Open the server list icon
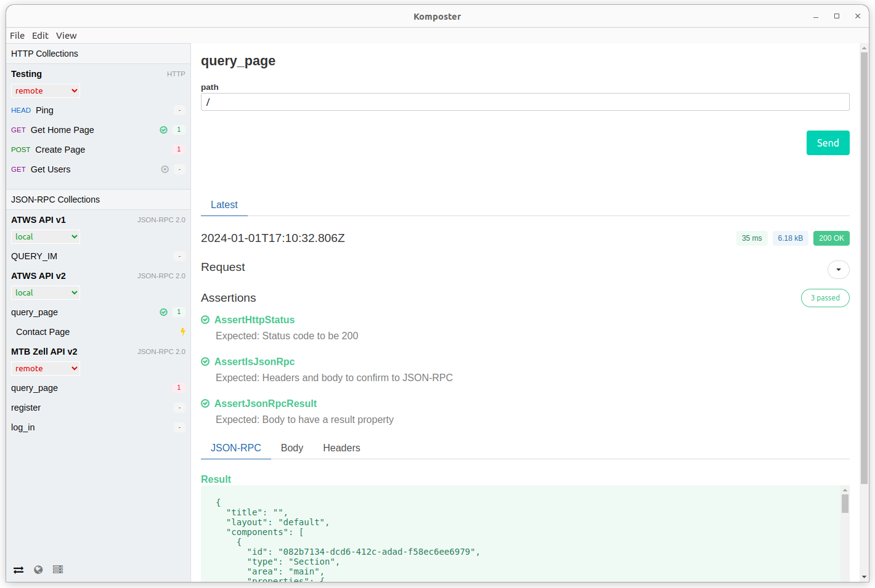Screen dimensions: 875x588 pyautogui.click(x=58, y=570)
